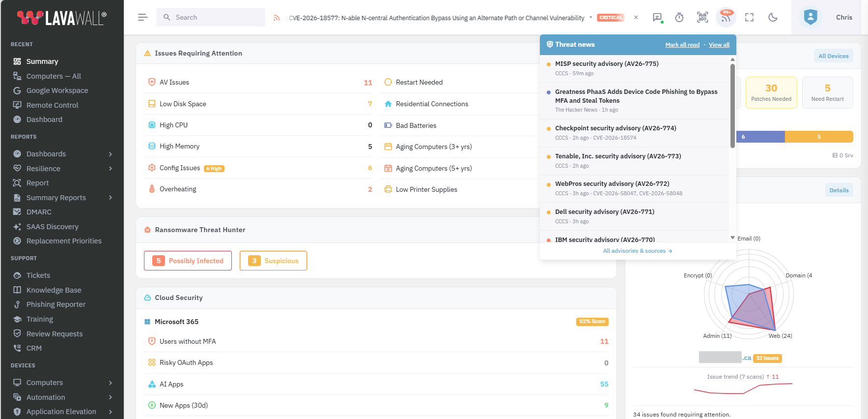Open All advisories & sources link
The height and width of the screenshot is (419, 868).
point(638,251)
